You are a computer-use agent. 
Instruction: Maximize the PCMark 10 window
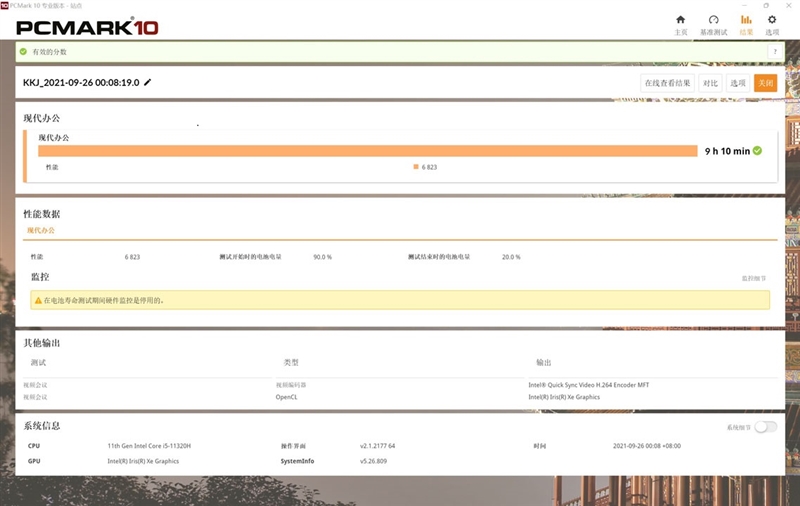[766, 6]
